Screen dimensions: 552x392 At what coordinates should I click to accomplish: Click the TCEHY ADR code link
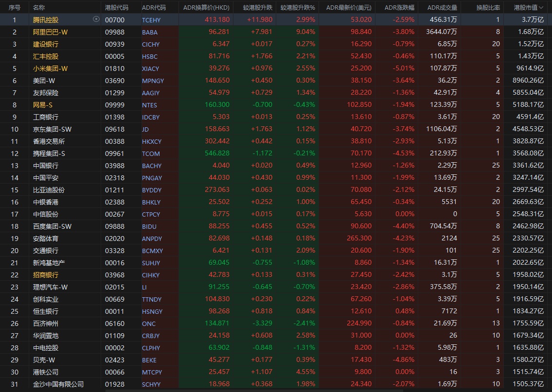151,20
